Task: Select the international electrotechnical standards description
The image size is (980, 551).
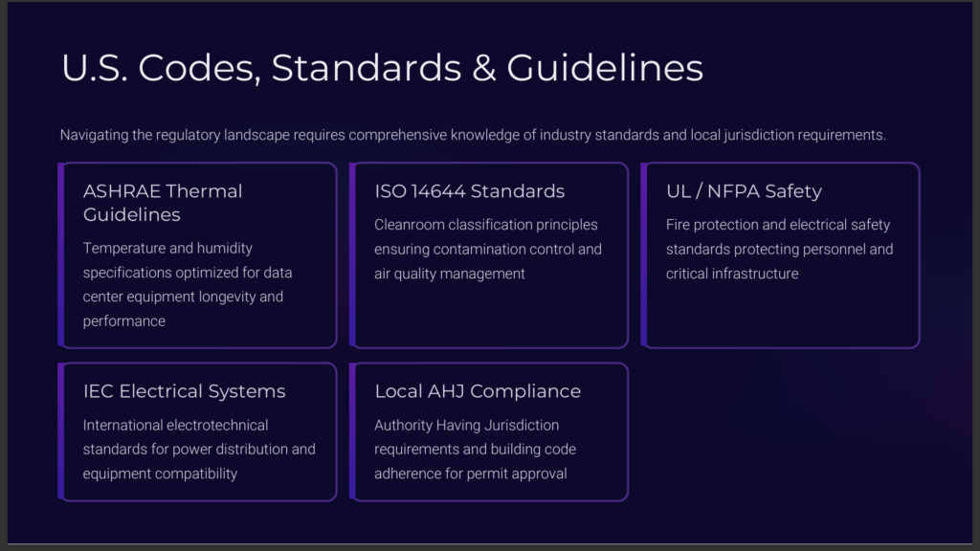Action: (199, 449)
